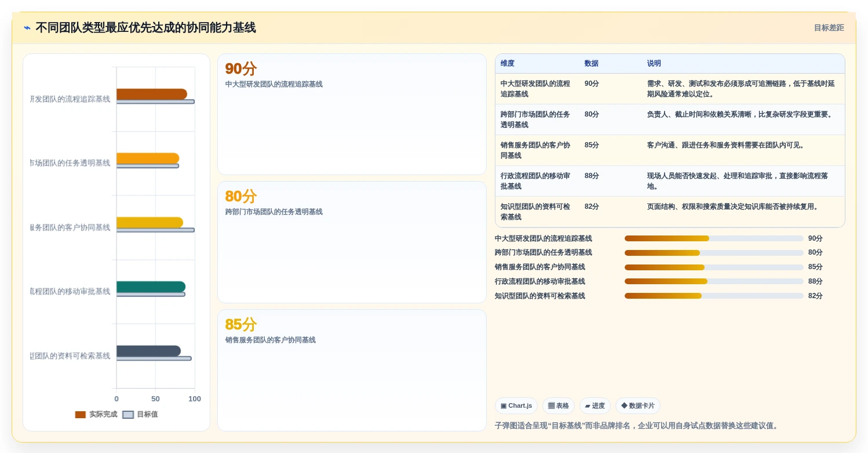Select the Chart.js tag chip
This screenshot has width=868, height=453.
[516, 406]
